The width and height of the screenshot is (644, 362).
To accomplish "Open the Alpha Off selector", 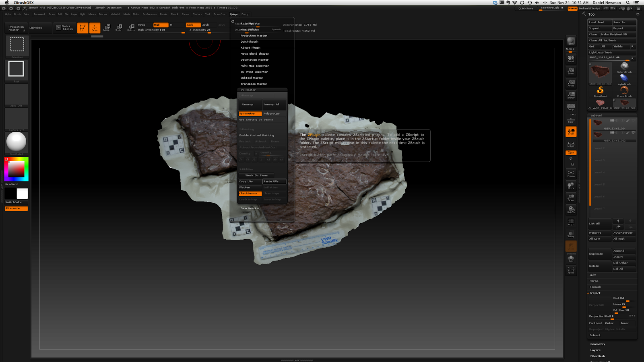I will pos(17,95).
